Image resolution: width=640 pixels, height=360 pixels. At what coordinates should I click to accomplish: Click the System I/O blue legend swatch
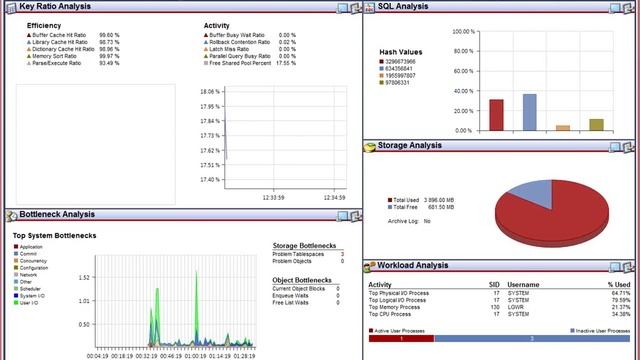coord(16,296)
